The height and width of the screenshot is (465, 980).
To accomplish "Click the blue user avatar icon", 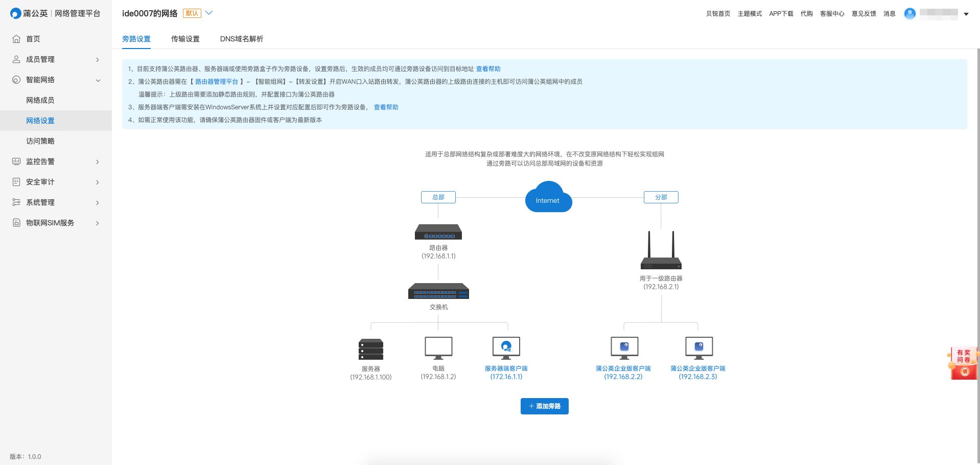I will tap(909, 14).
